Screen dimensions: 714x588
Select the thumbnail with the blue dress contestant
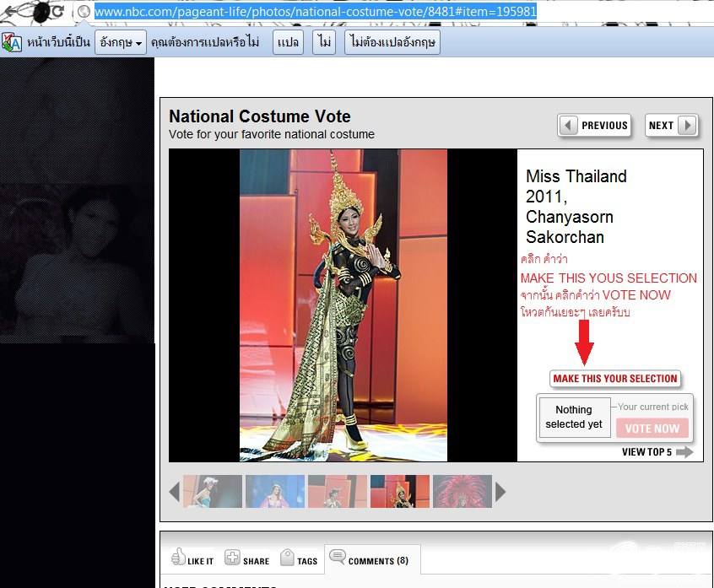point(213,492)
